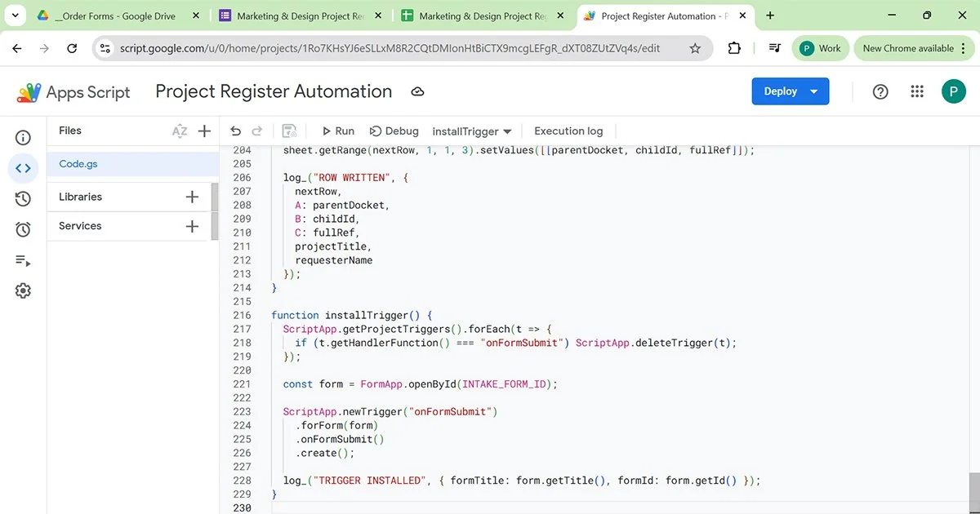Image resolution: width=980 pixels, height=514 pixels.
Task: Select Code.gs file
Action: (x=133, y=164)
